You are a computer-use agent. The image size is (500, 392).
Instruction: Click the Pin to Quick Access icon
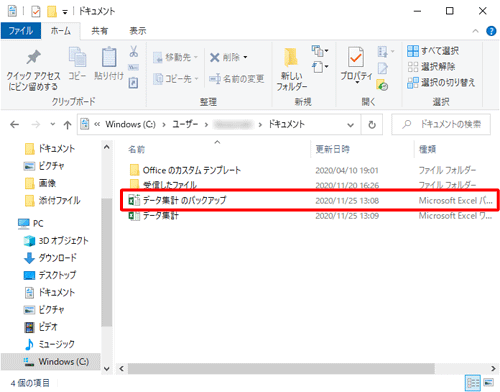tap(33, 57)
